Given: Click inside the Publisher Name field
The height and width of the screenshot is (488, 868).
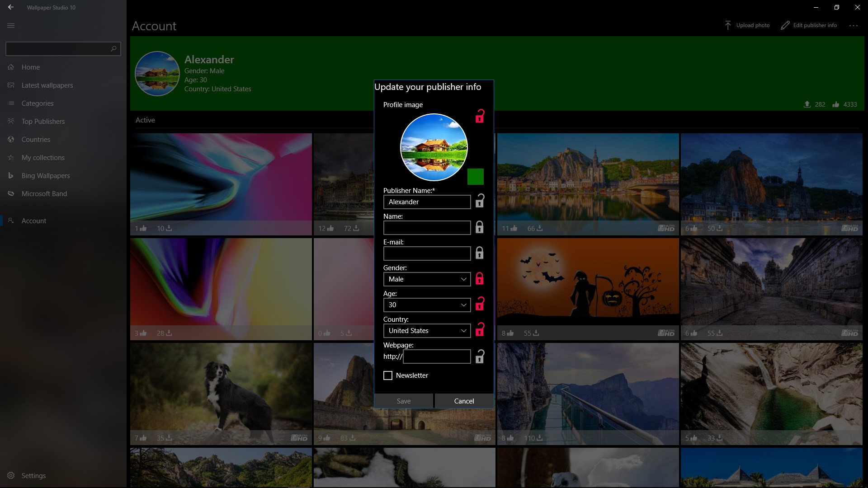Looking at the screenshot, I should coord(426,202).
